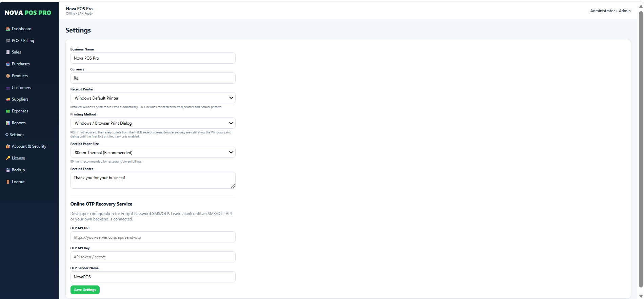Click the Administrator • Admin label
Viewport: 644px width, 299px height.
610,11
